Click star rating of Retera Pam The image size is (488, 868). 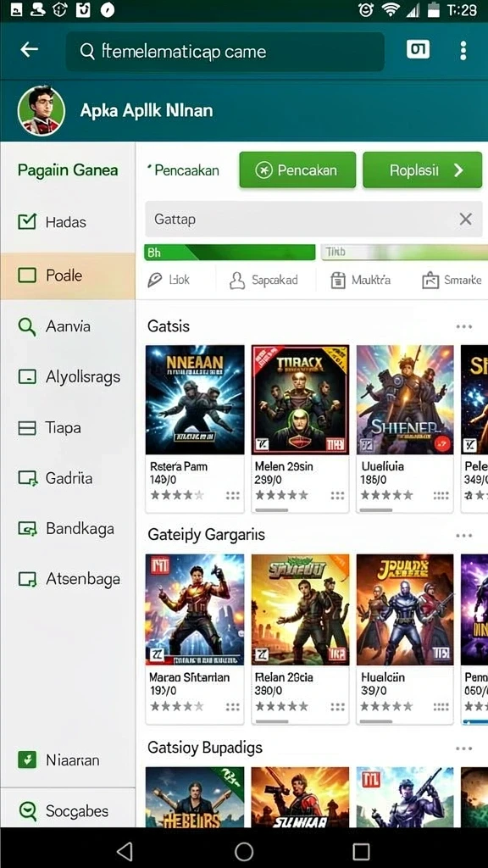point(177,495)
